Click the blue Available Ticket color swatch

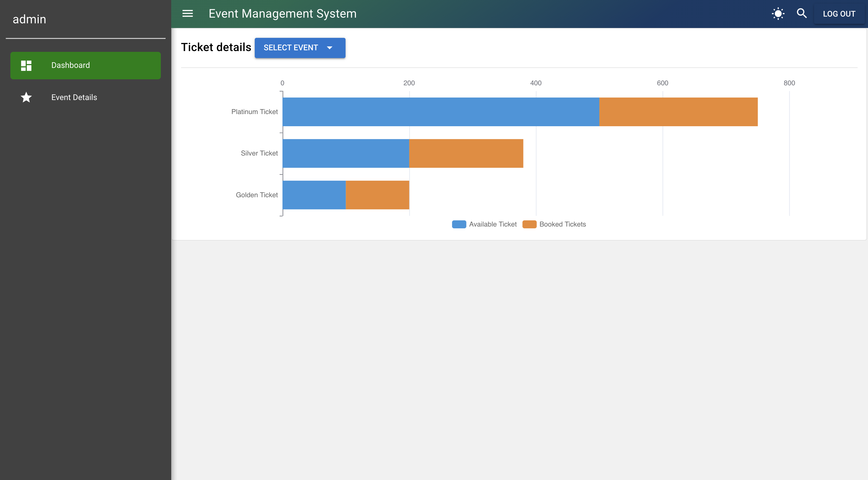pyautogui.click(x=459, y=224)
